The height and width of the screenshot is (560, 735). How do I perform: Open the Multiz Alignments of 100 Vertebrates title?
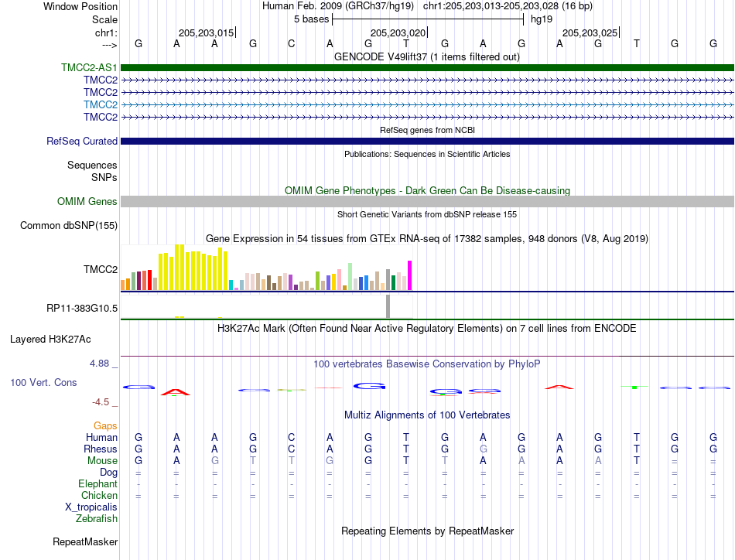427,415
